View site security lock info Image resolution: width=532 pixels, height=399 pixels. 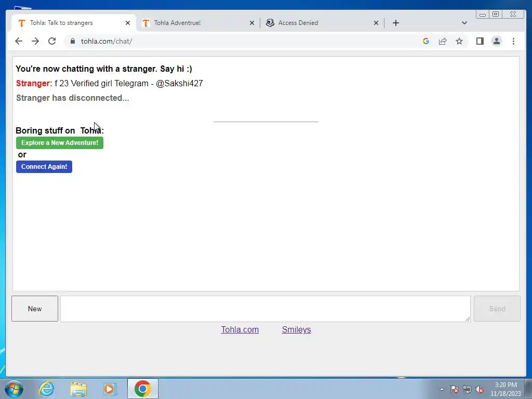(x=73, y=41)
